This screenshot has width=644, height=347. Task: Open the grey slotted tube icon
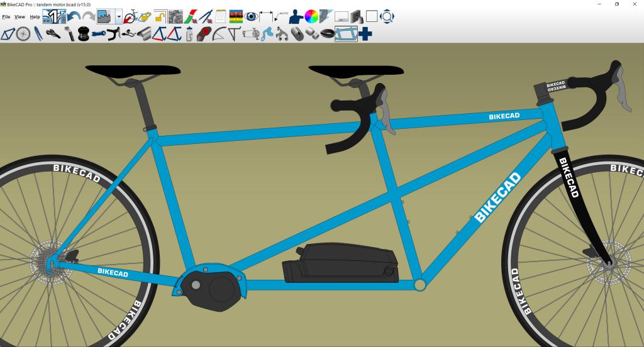point(297,34)
